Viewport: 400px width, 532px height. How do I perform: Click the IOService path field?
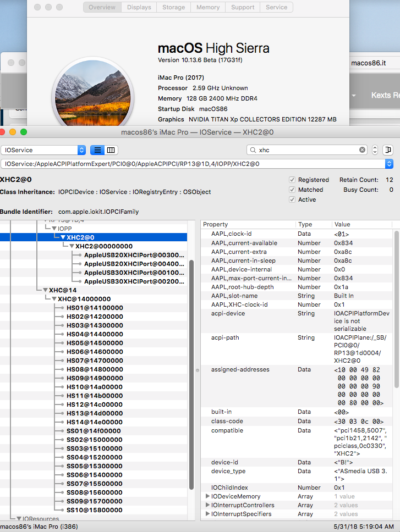[193, 164]
